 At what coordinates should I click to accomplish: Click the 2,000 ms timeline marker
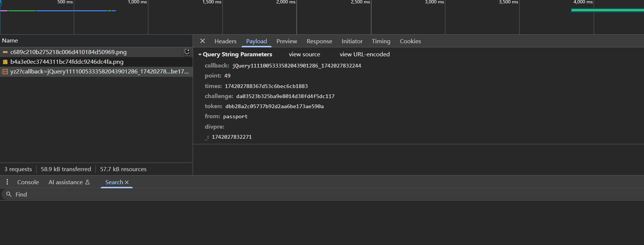click(286, 2)
